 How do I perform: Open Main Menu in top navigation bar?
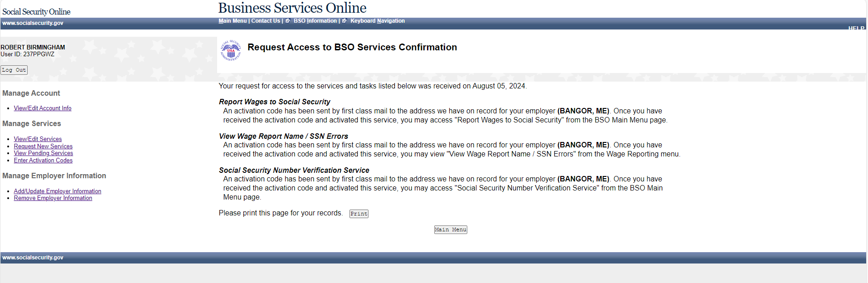pyautogui.click(x=233, y=21)
